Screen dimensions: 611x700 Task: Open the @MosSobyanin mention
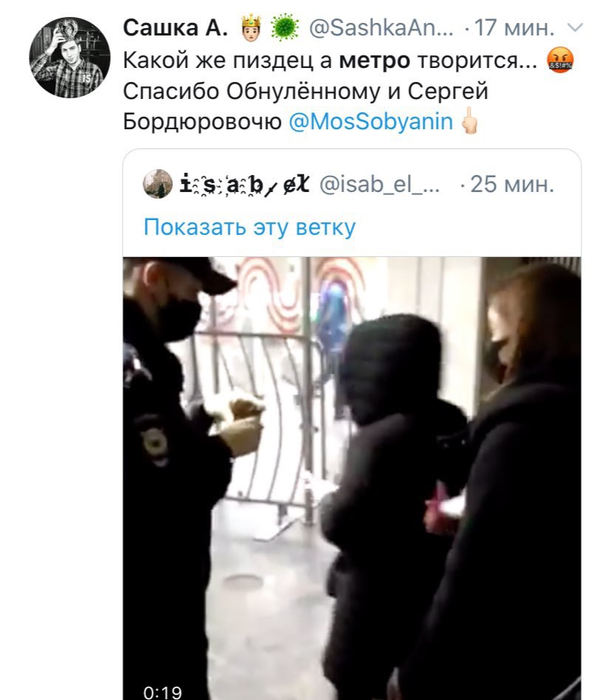click(371, 121)
